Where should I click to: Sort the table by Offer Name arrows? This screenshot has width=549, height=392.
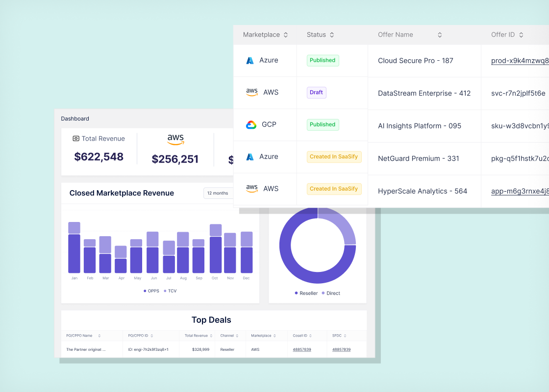click(440, 35)
